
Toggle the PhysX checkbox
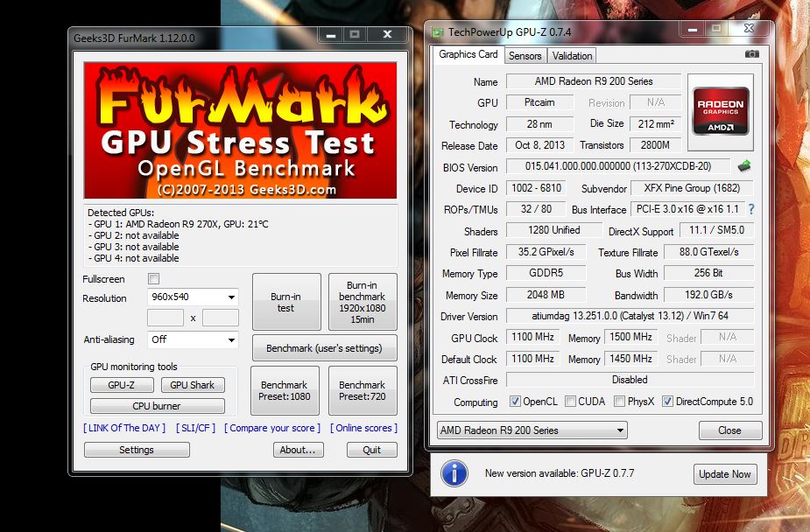point(619,402)
